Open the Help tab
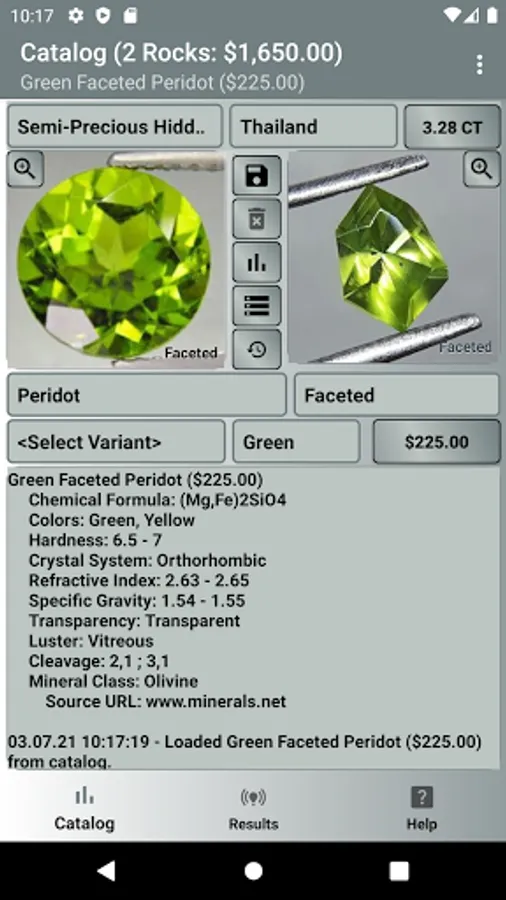Viewport: 506px width, 900px height. [422, 809]
